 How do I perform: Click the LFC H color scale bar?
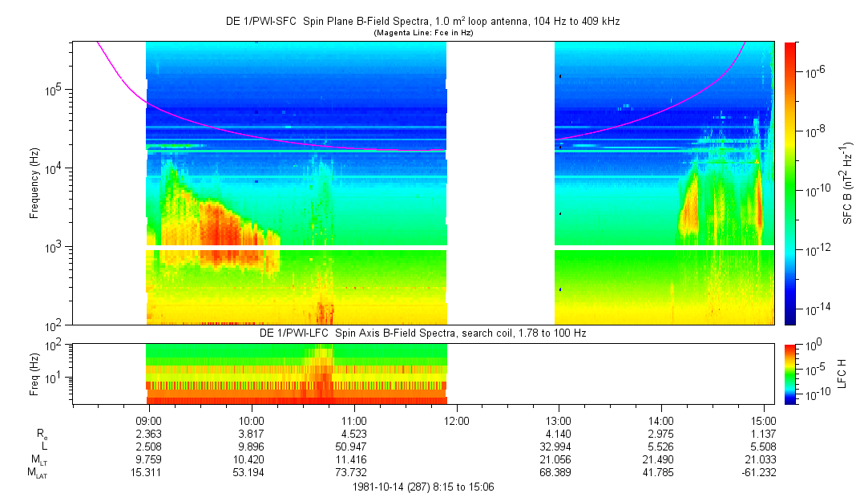pyautogui.click(x=790, y=374)
